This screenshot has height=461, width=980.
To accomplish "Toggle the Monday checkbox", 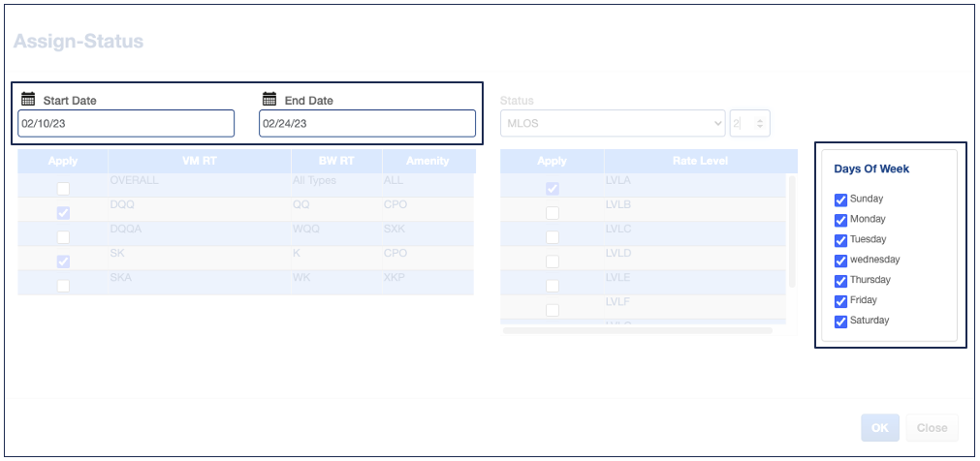I will (x=840, y=220).
